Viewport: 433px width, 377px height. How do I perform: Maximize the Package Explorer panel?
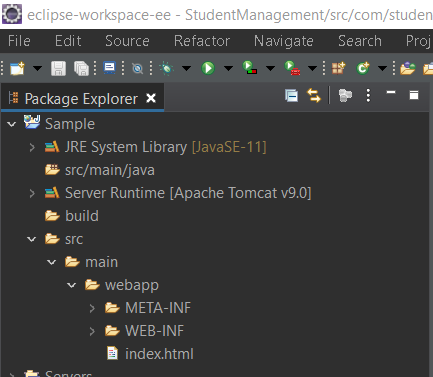pos(414,95)
